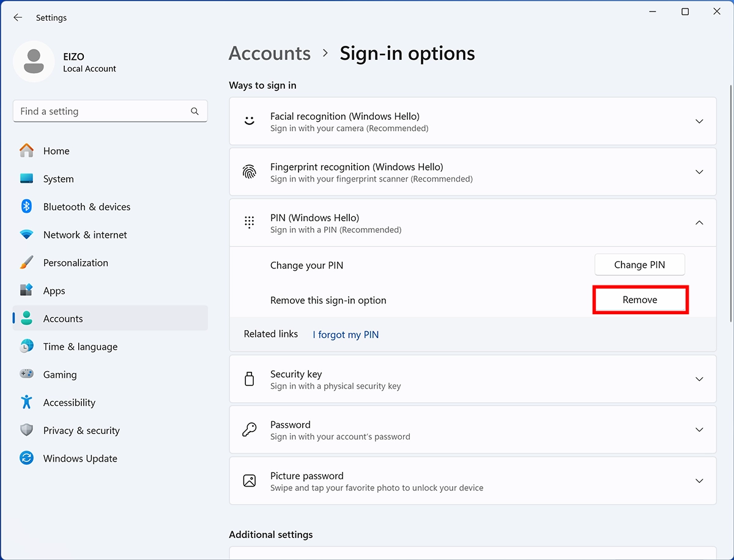734x560 pixels.
Task: Expand the Fingerprint recognition chevron
Action: (699, 172)
